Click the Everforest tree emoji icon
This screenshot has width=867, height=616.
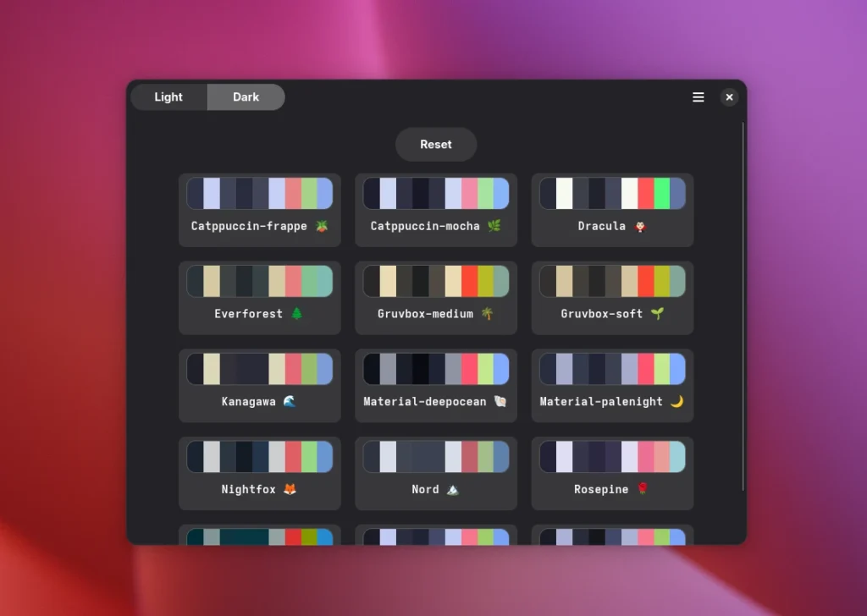coord(296,314)
